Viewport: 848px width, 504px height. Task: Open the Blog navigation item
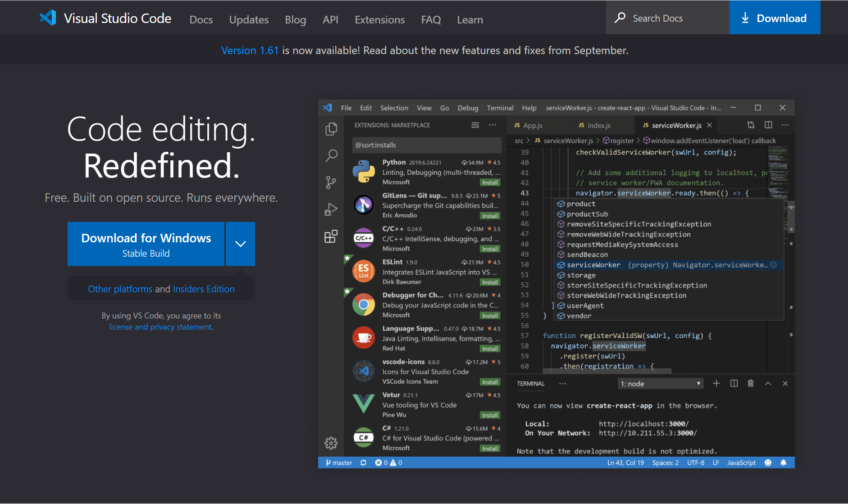[x=296, y=20]
